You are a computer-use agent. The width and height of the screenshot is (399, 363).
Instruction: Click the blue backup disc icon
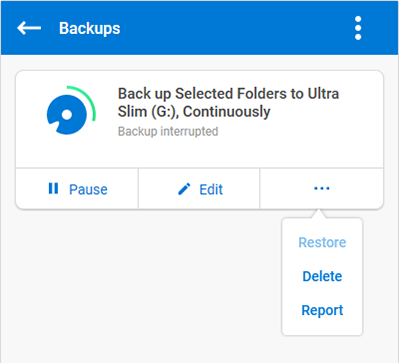tap(67, 114)
